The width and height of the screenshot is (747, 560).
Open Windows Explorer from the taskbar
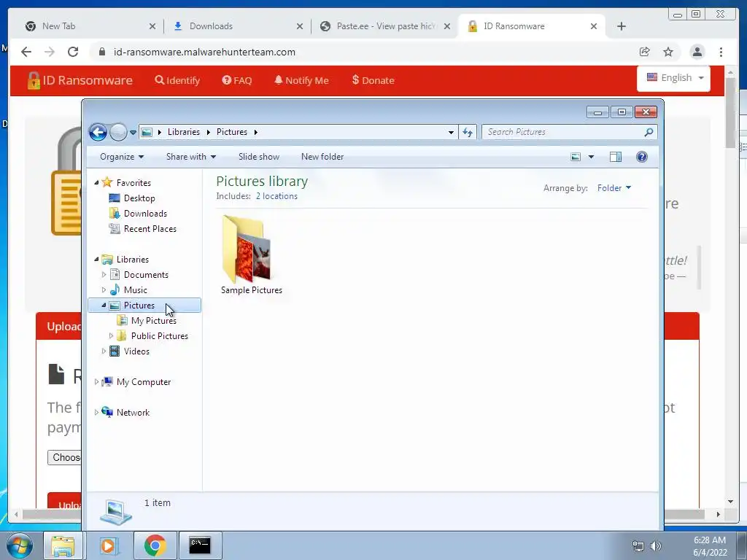tap(63, 545)
